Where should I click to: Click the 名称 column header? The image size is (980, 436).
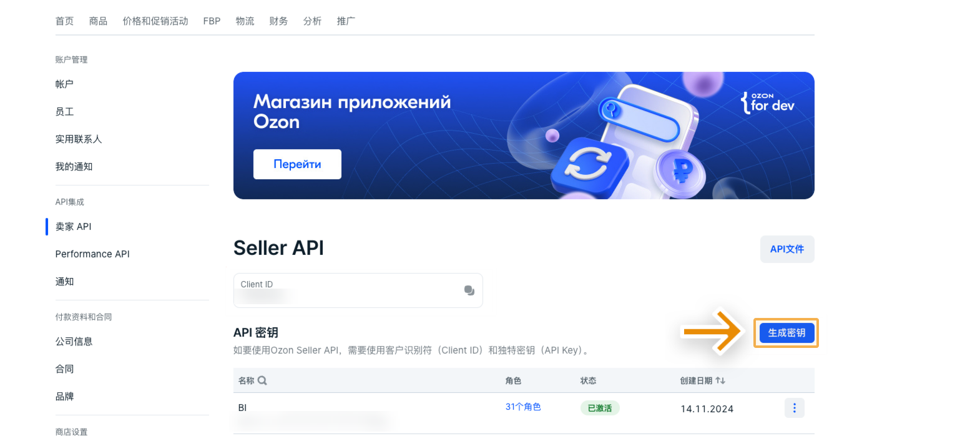coord(246,380)
